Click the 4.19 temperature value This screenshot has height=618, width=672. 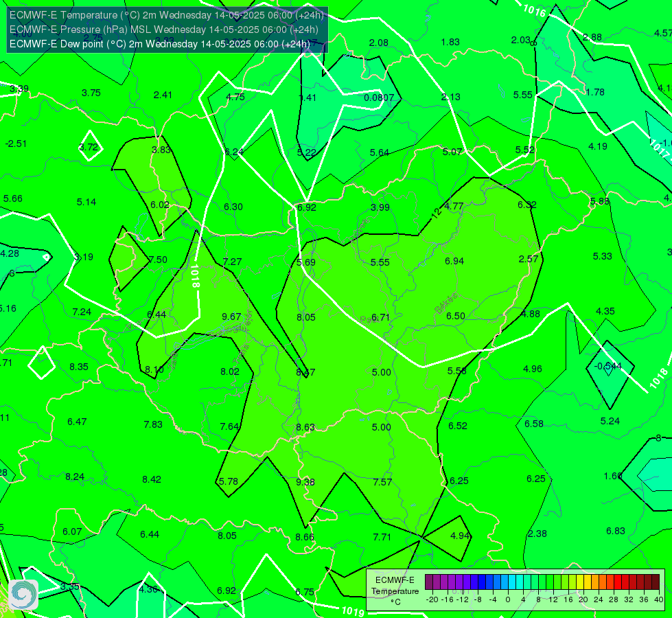(x=597, y=147)
